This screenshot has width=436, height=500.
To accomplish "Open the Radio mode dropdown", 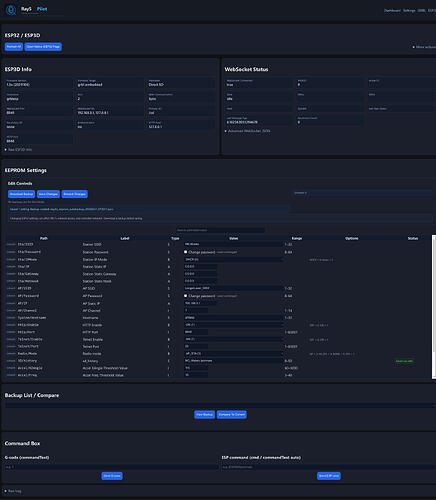I will click(233, 353).
